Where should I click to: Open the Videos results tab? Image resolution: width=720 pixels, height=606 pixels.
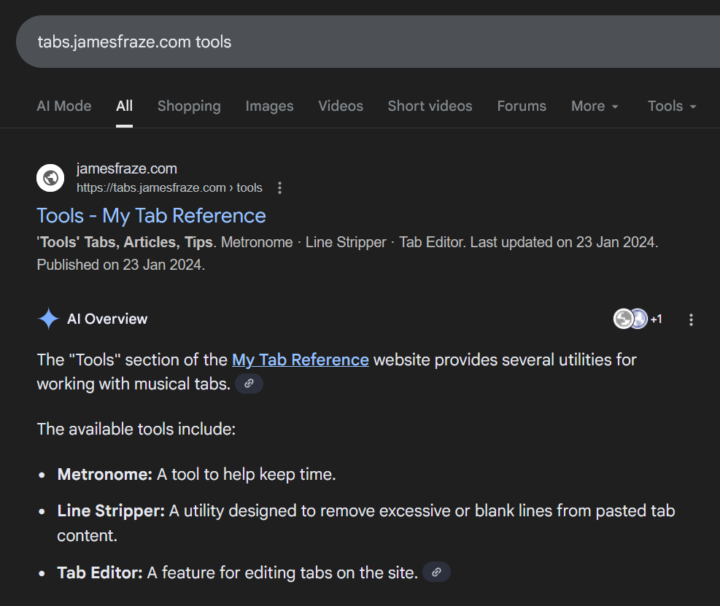(341, 106)
